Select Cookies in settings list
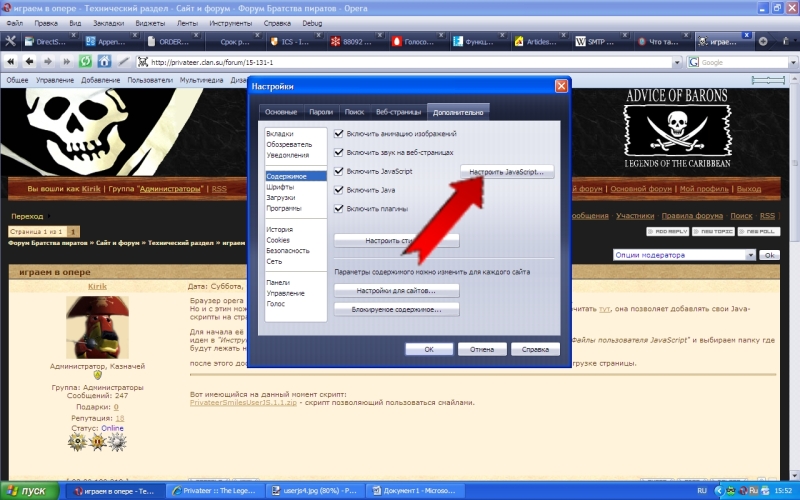 (x=278, y=240)
